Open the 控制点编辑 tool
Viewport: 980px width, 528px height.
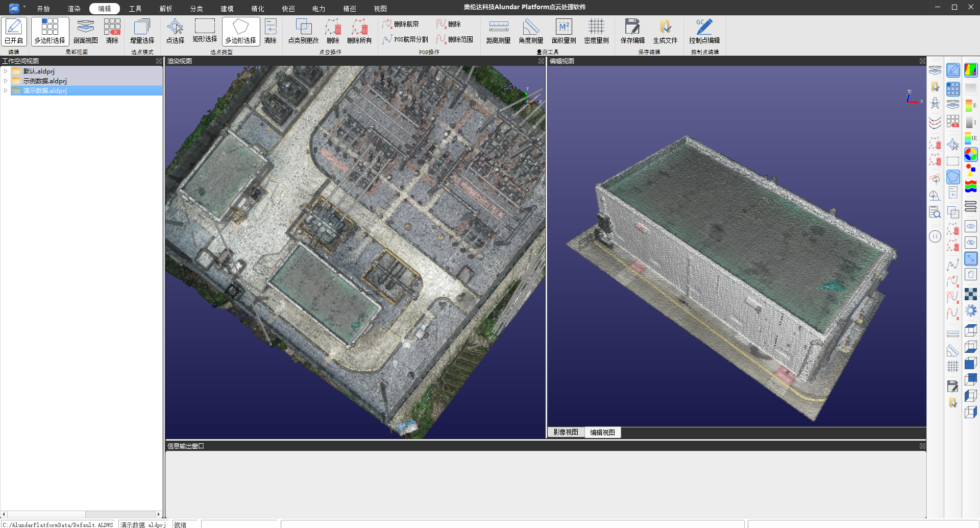click(x=704, y=32)
